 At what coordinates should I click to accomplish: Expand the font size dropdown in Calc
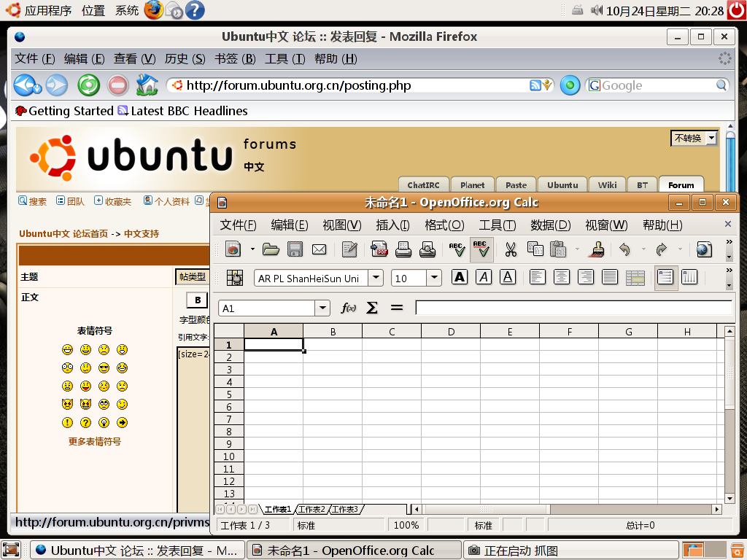click(434, 278)
